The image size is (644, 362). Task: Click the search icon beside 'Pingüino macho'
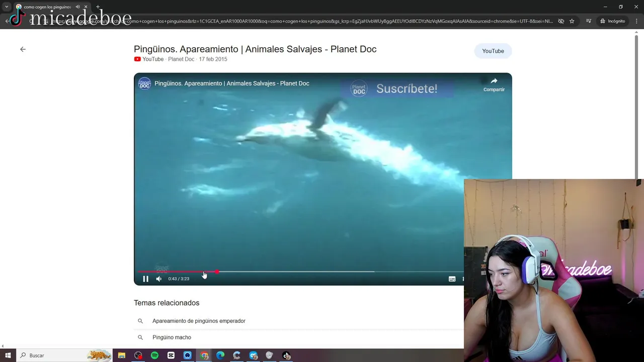tap(140, 337)
